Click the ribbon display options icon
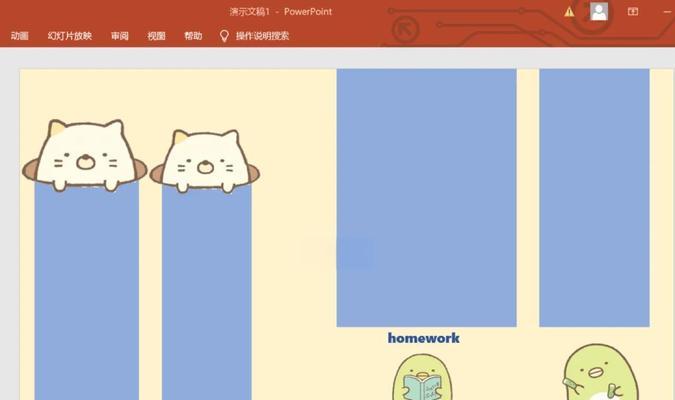675x400 pixels. [633, 12]
